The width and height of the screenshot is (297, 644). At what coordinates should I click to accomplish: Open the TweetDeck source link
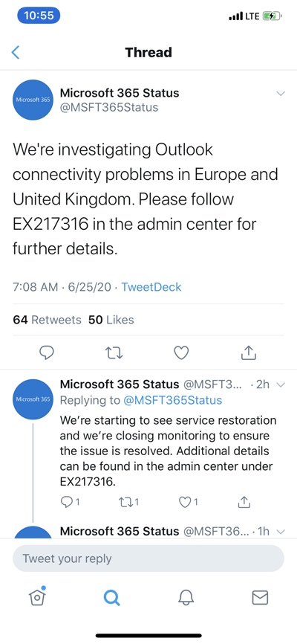pos(151,287)
